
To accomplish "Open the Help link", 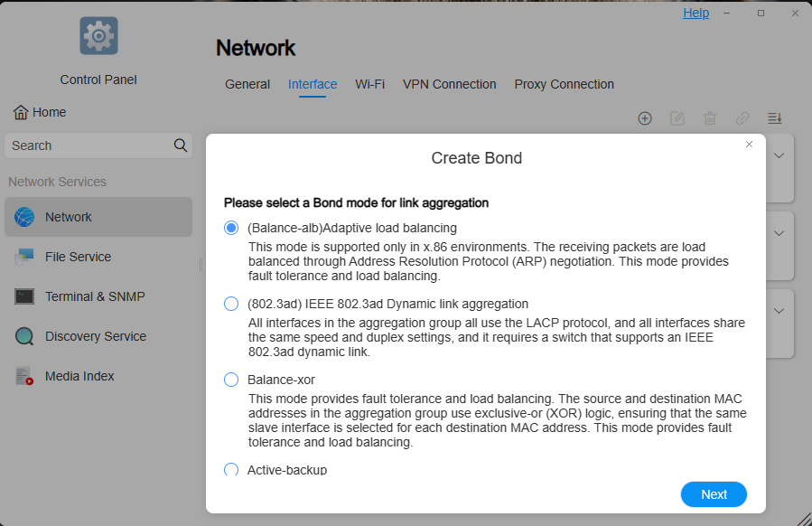I will point(696,13).
